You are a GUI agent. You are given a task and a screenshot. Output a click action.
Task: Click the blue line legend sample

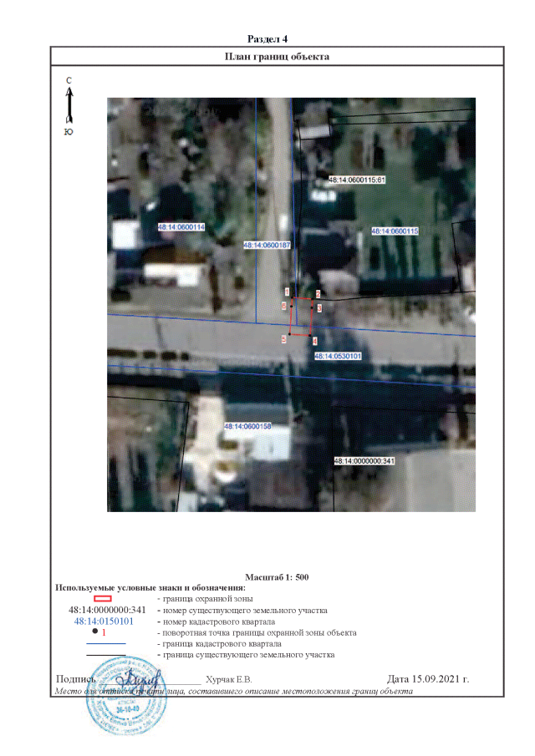click(105, 644)
